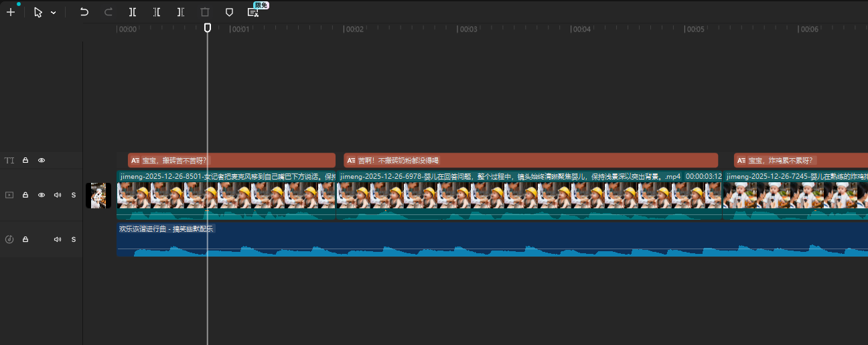Click the toolbar icon with 限免 badge
The width and height of the screenshot is (868, 345).
253,12
